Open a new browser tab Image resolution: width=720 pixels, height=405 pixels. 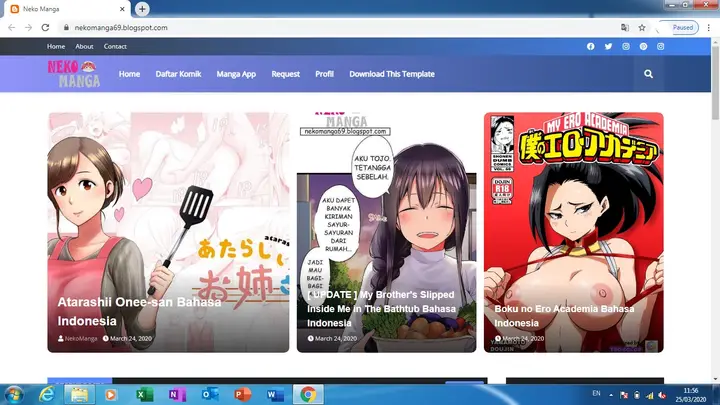point(142,9)
